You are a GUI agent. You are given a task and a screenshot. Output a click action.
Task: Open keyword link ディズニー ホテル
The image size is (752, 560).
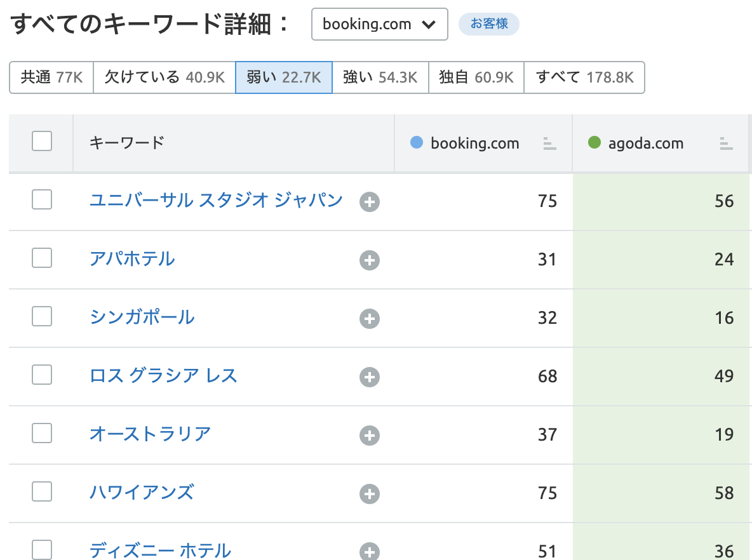(160, 550)
